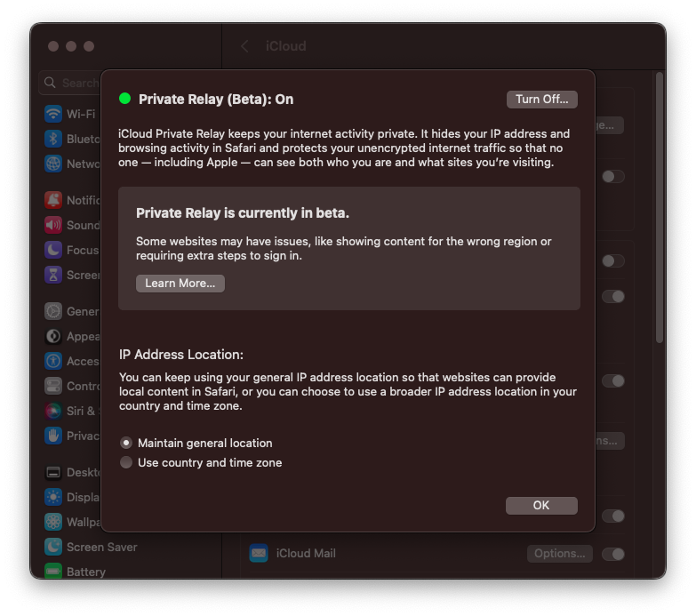696x616 pixels.
Task: Select Use country and time zone option
Action: click(126, 462)
